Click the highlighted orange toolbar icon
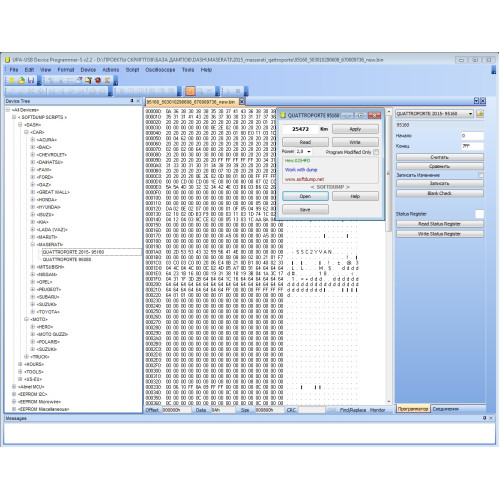 coord(190,91)
